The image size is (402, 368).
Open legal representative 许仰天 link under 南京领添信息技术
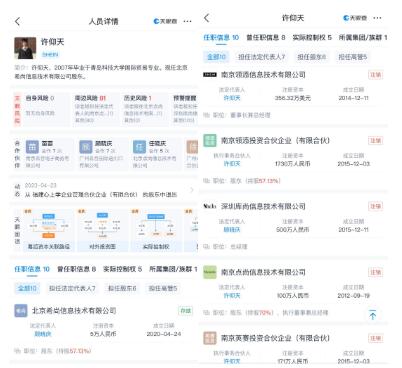232,98
